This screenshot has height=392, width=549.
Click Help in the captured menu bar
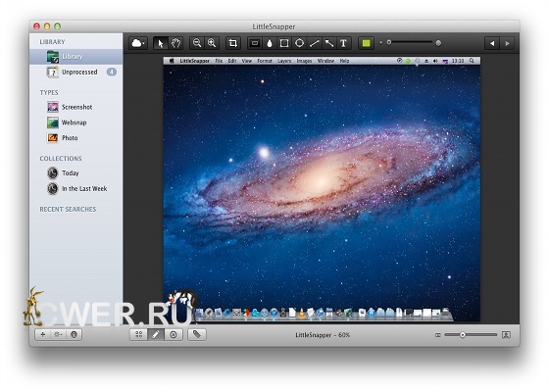[x=344, y=61]
